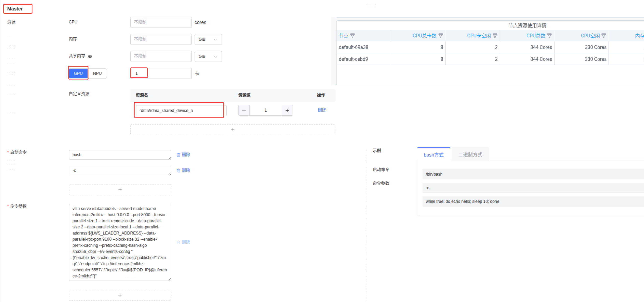
Task: Click filter icon on CPU总数 column
Action: pyautogui.click(x=549, y=36)
